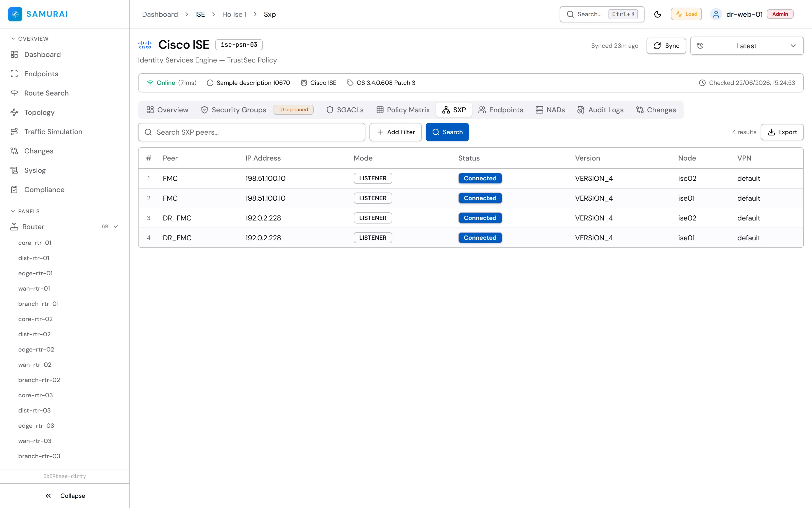Select wan-rtr-01 in router list
This screenshot has height=508, width=812.
point(34,288)
